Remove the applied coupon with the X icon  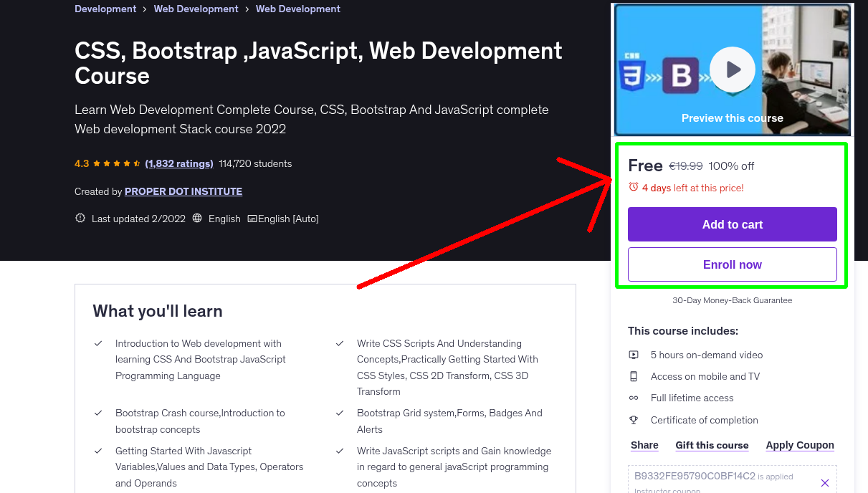[x=825, y=483]
